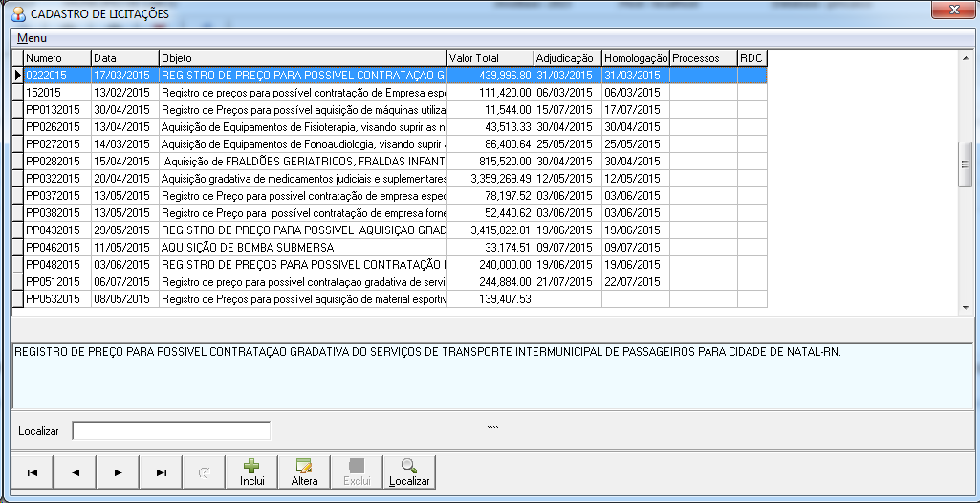Image resolution: width=980 pixels, height=503 pixels.
Task: Click the grid scrollbar down arrow
Action: point(967,308)
